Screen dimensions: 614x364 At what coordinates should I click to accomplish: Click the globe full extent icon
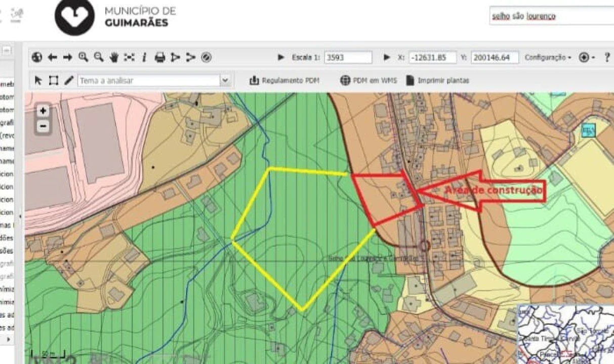click(36, 57)
